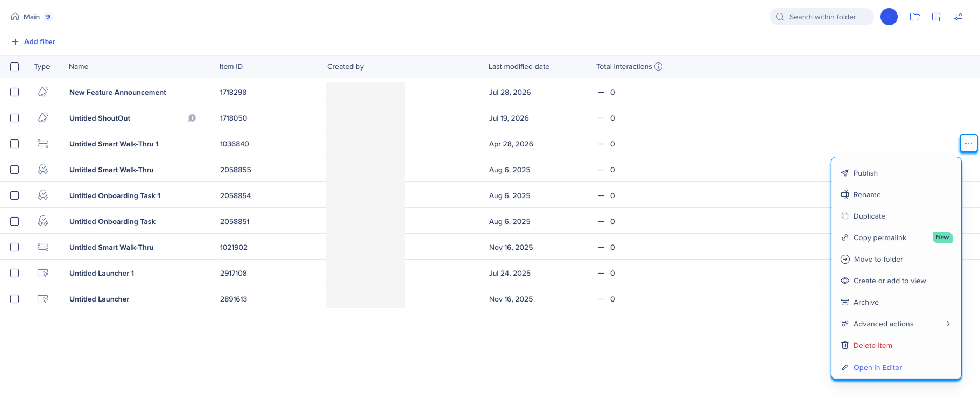The height and width of the screenshot is (399, 980).
Task: Click the Total interactions info icon
Action: click(x=658, y=67)
